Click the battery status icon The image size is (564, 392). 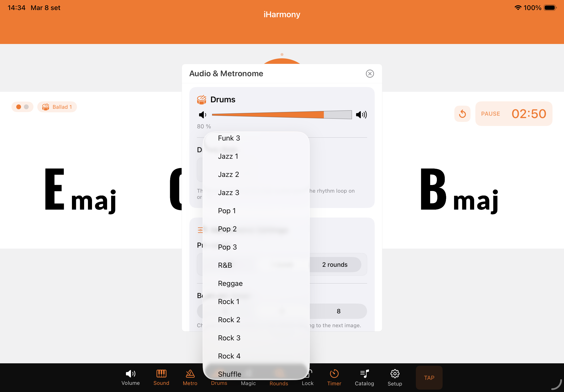[550, 8]
